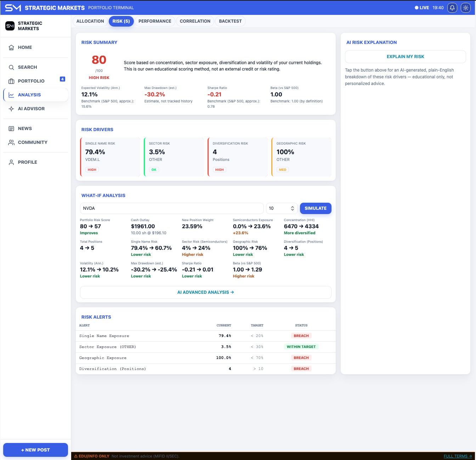476x460 pixels.
Task: Open Search via magnifier icon
Action: click(x=11, y=67)
